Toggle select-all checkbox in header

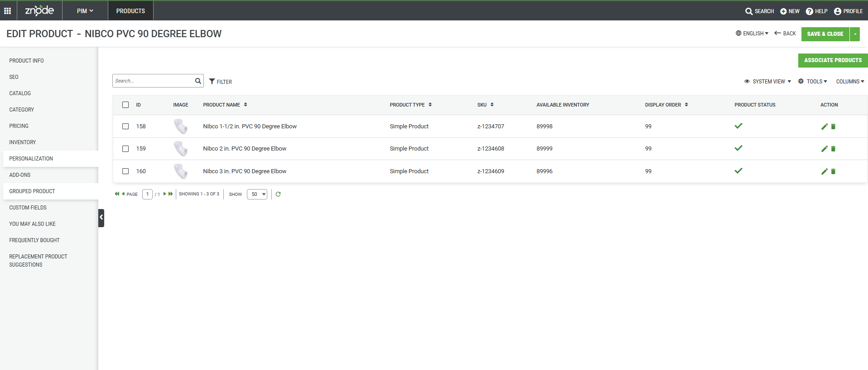click(125, 105)
